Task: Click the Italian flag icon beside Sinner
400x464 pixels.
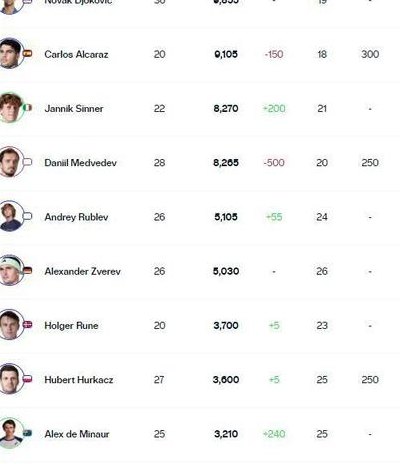Action: click(x=27, y=108)
